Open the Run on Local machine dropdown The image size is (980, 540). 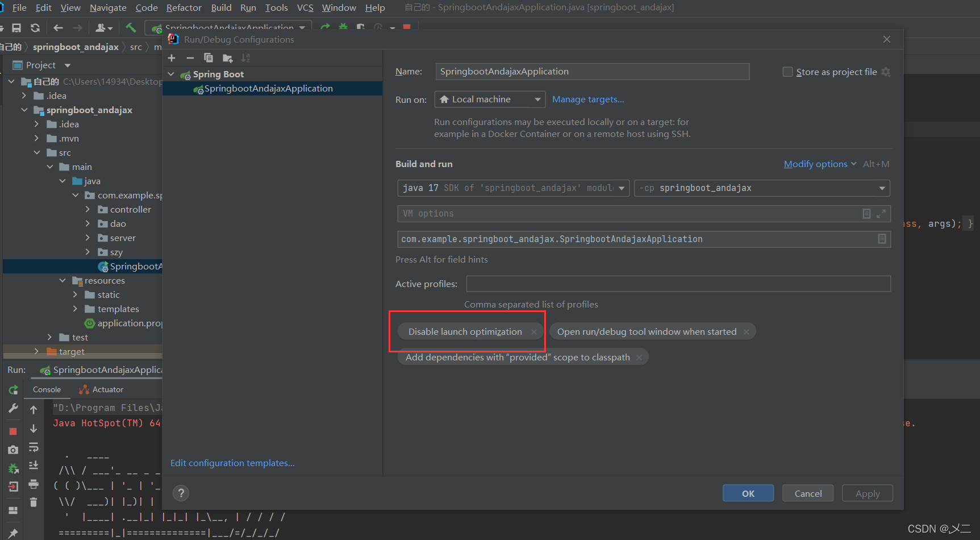pos(490,99)
